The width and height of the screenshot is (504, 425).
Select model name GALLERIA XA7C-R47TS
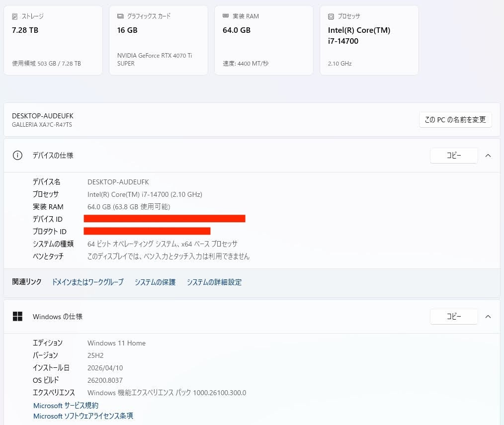[42, 125]
